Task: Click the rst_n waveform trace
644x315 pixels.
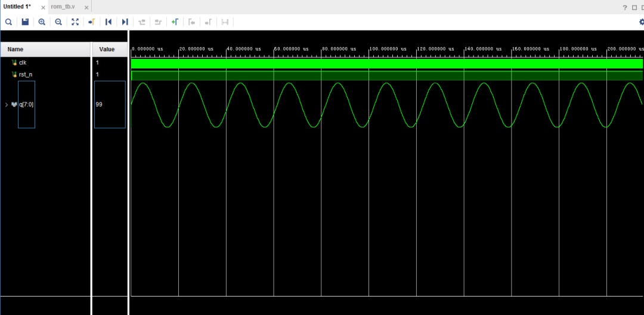Action: point(387,76)
